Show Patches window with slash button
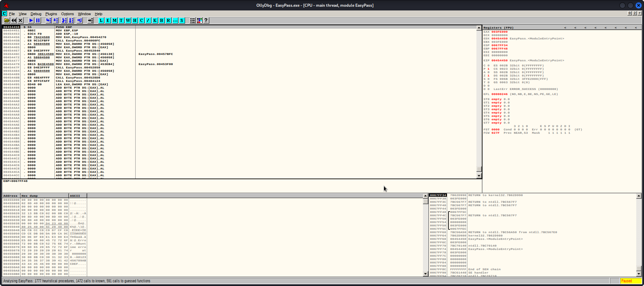 coord(148,21)
